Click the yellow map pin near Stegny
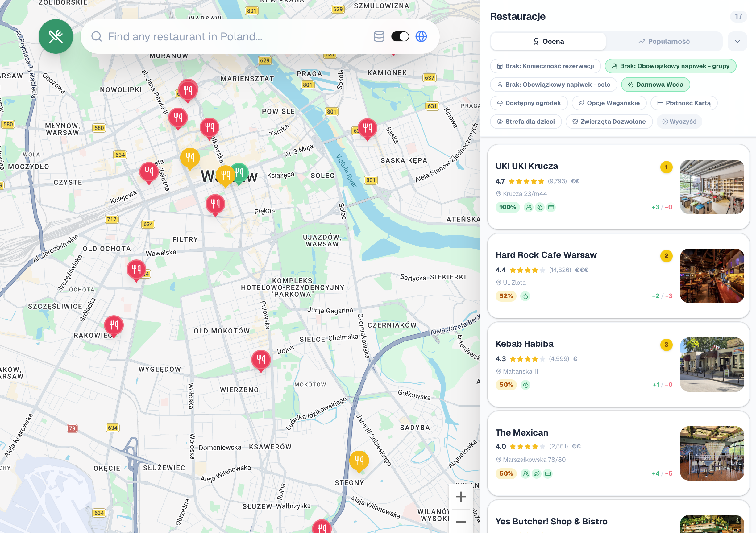 pyautogui.click(x=359, y=460)
